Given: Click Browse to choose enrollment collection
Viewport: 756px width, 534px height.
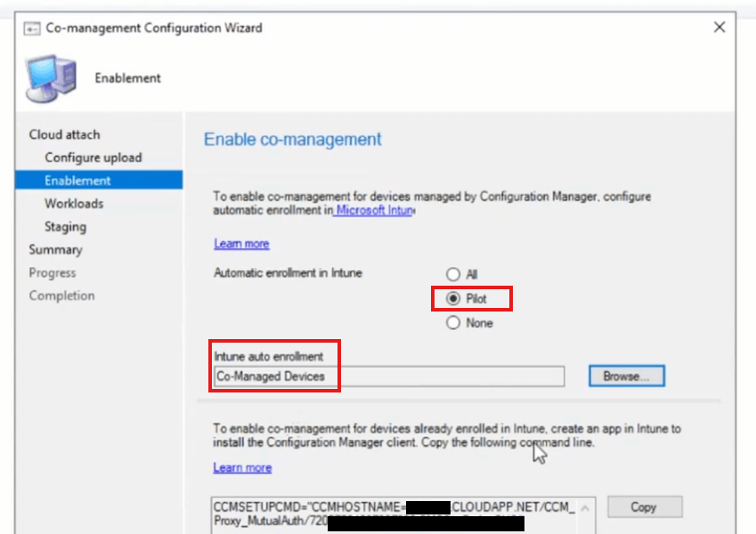Looking at the screenshot, I should [x=627, y=376].
